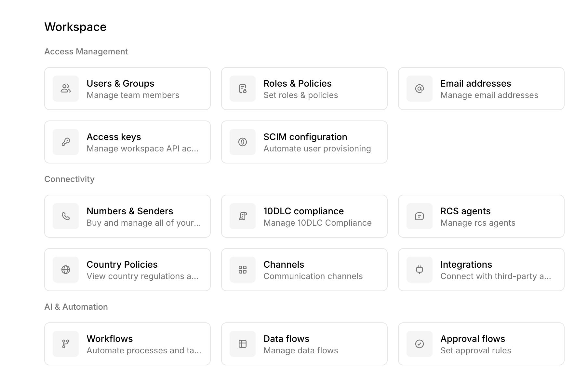
Task: Click the Data flows table icon
Action: click(243, 344)
